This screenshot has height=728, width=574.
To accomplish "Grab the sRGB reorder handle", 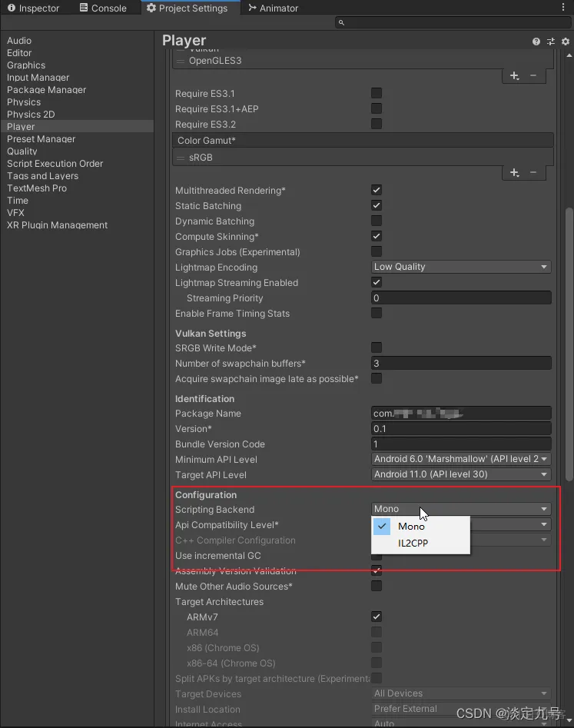I will coord(181,158).
